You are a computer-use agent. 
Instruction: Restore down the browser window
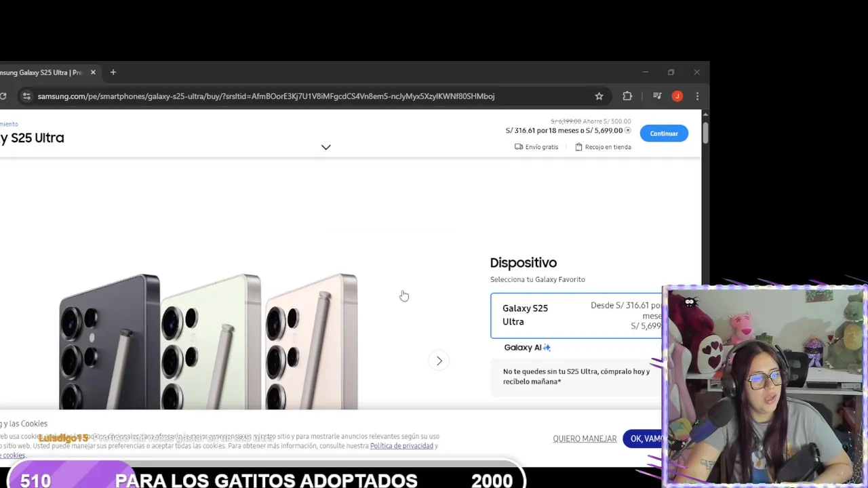click(671, 73)
